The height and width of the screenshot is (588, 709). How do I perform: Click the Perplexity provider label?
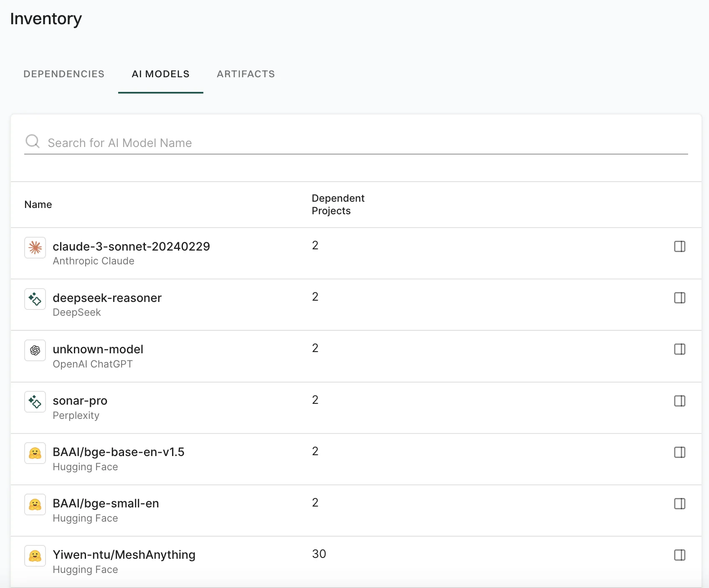coord(76,416)
